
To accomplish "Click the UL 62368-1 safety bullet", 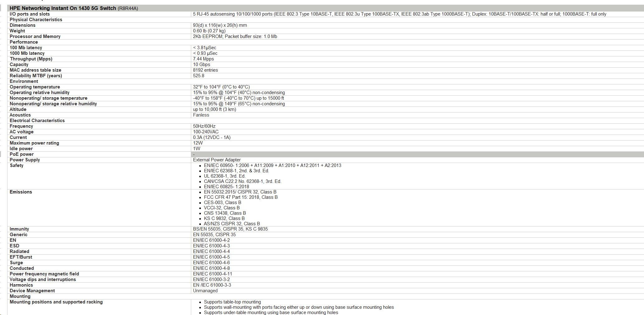I will [225, 176].
